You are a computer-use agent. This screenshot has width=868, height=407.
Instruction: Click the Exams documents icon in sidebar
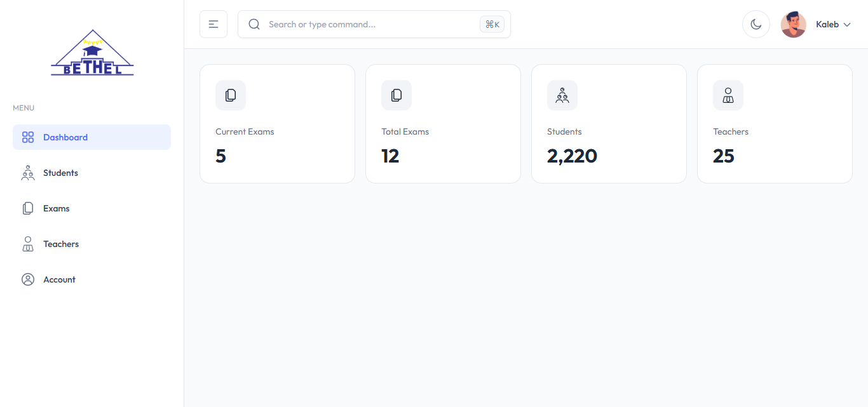click(28, 208)
